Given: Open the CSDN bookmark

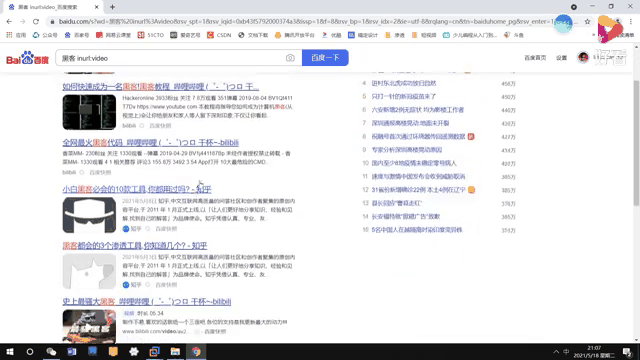Looking at the screenshot, I should (x=219, y=35).
